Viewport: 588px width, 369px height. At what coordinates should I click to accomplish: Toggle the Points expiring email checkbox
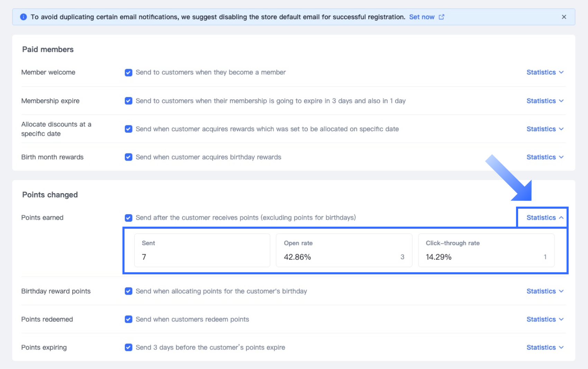pyautogui.click(x=128, y=348)
